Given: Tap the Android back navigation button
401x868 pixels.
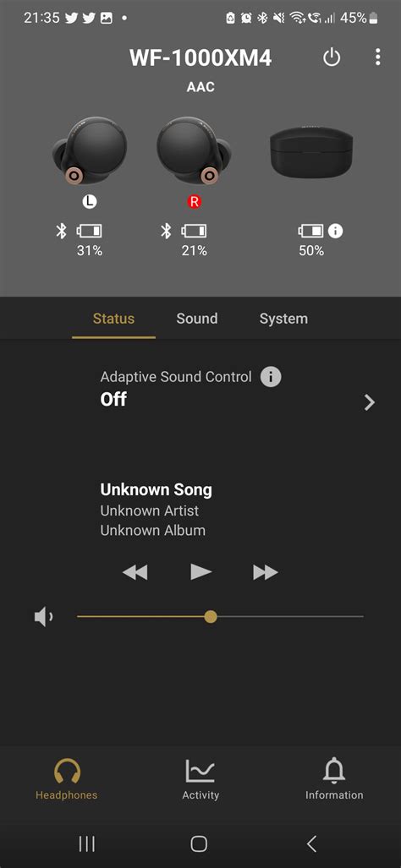Looking at the screenshot, I should [x=312, y=843].
